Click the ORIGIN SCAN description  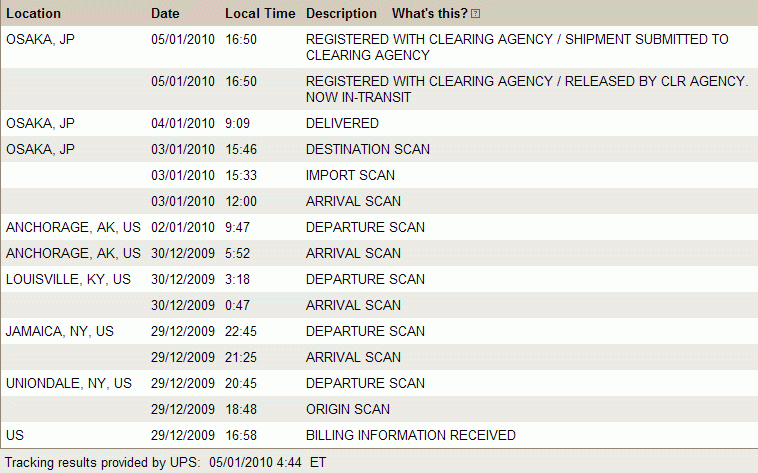pyautogui.click(x=348, y=410)
